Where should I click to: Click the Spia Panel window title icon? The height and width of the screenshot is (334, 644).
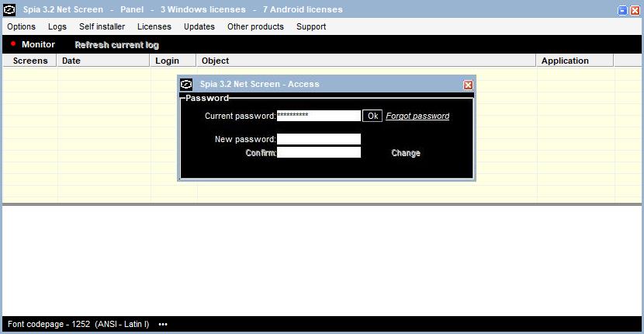click(9, 9)
